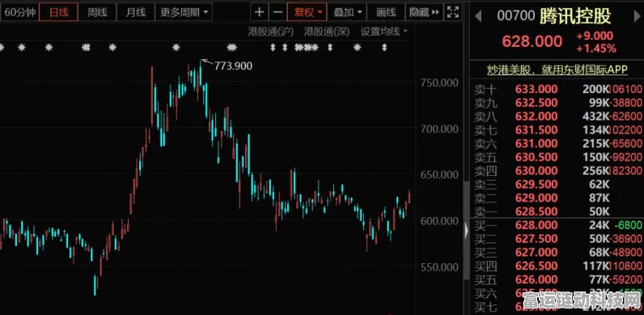
Task: Switch to 周线 weekly chart tab
Action: (97, 12)
